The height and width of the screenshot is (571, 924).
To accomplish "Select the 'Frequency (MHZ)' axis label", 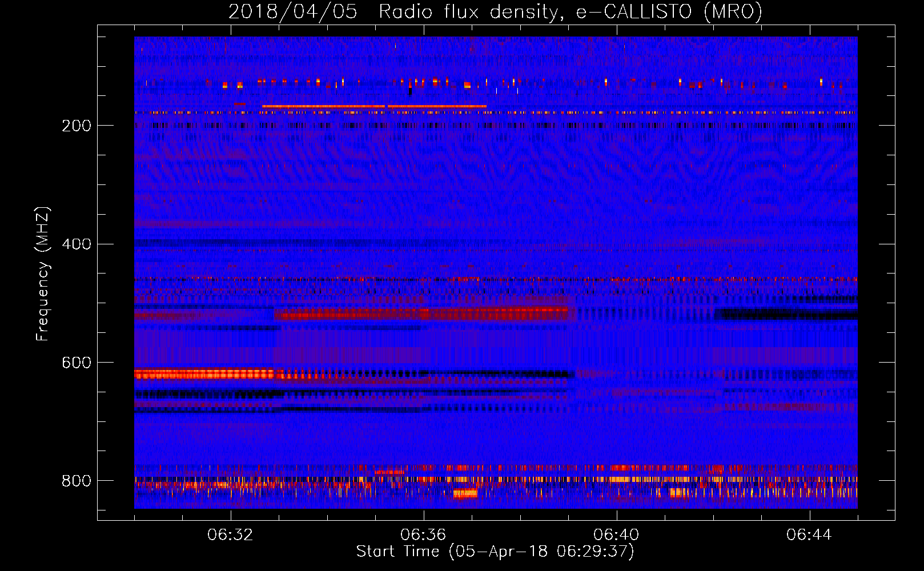I will [42, 274].
